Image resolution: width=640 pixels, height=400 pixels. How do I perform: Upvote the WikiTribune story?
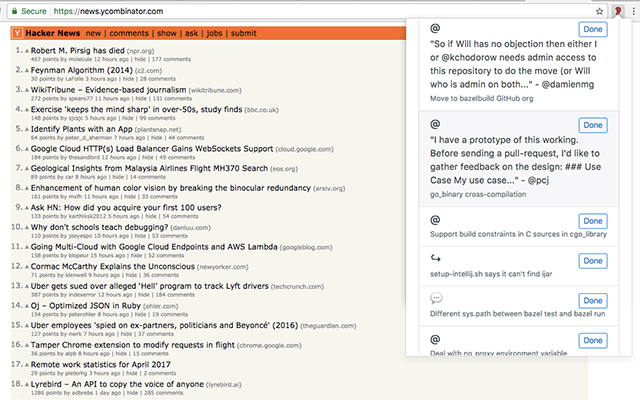click(x=26, y=90)
